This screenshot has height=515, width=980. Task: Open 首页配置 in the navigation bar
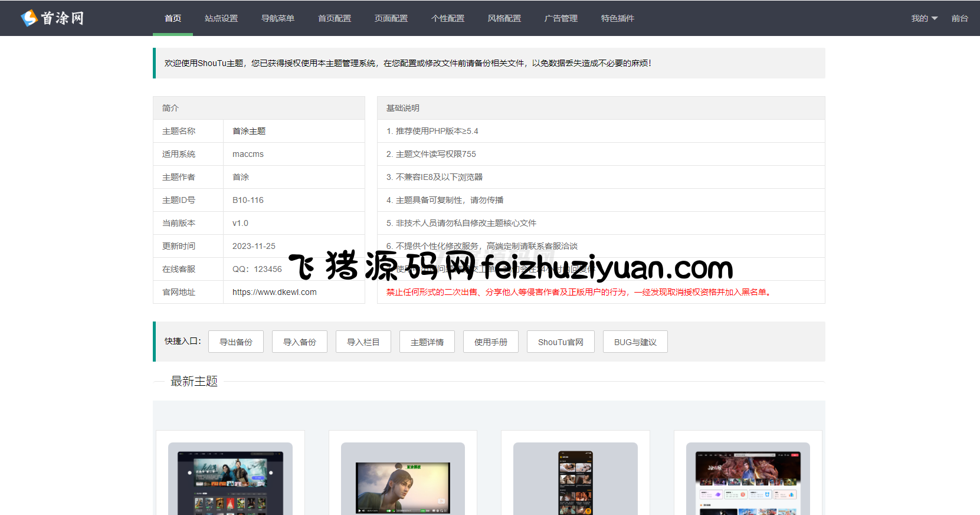335,18
